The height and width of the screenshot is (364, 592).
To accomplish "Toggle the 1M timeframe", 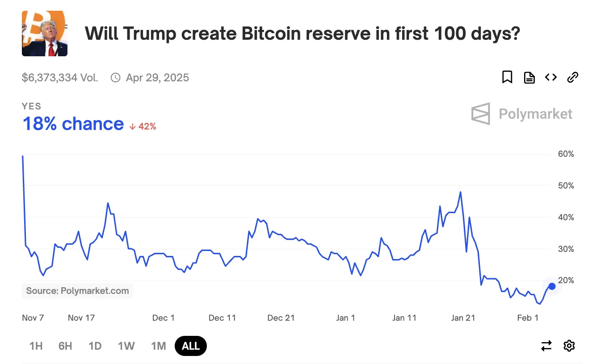I will [158, 346].
